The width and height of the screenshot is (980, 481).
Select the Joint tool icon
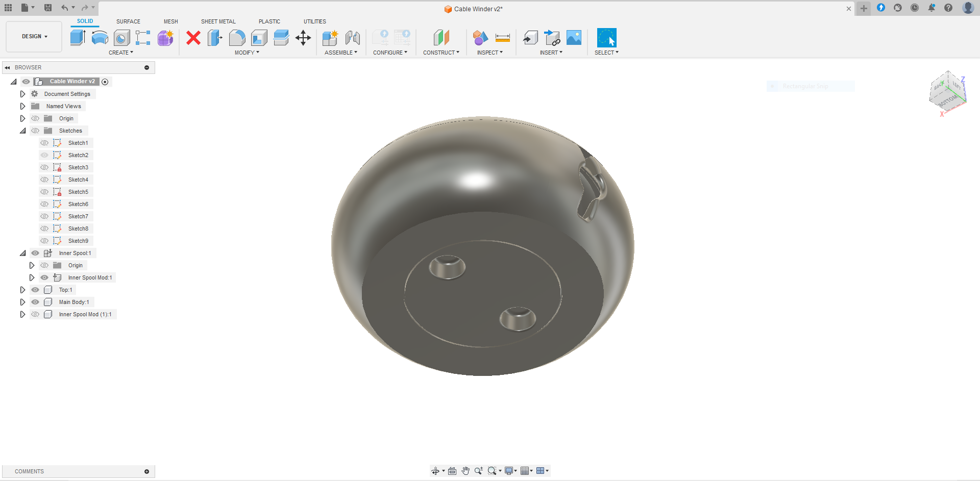pyautogui.click(x=353, y=38)
